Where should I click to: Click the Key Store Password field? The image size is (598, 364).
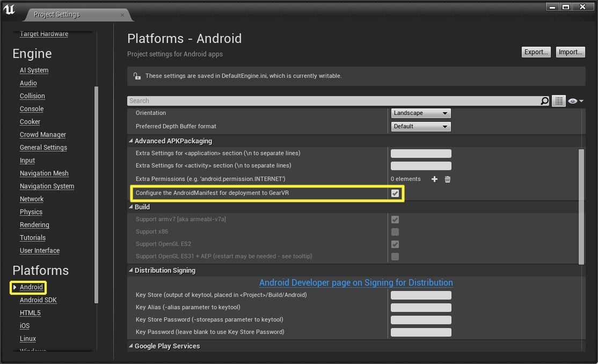point(421,320)
